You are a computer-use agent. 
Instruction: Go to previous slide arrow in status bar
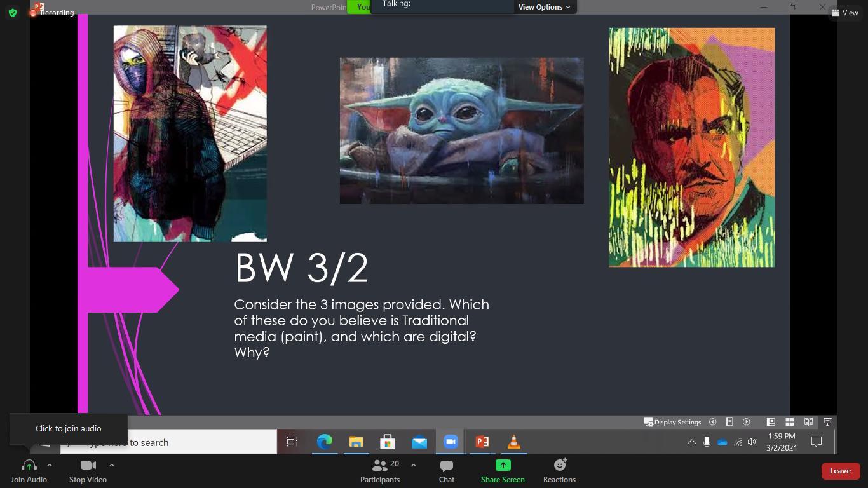tap(712, 422)
